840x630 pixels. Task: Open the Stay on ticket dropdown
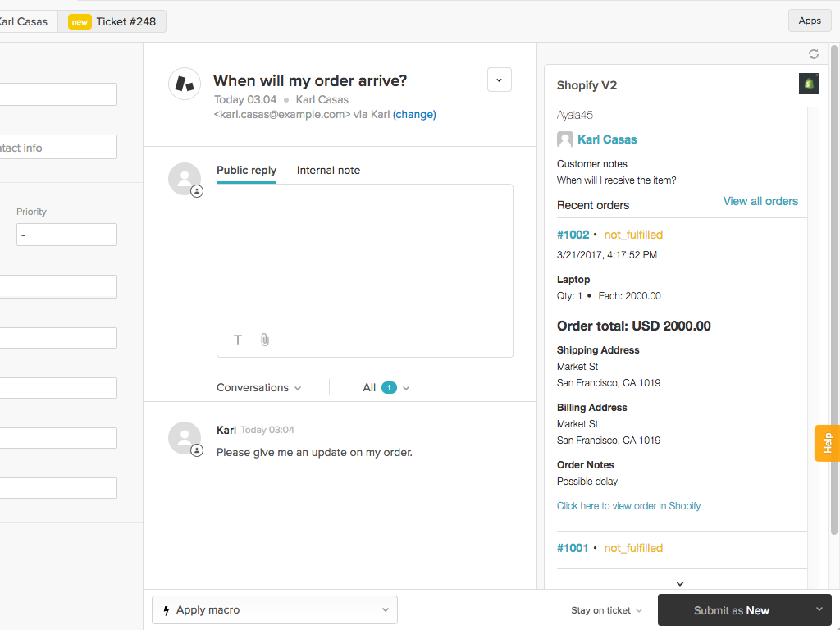point(606,610)
